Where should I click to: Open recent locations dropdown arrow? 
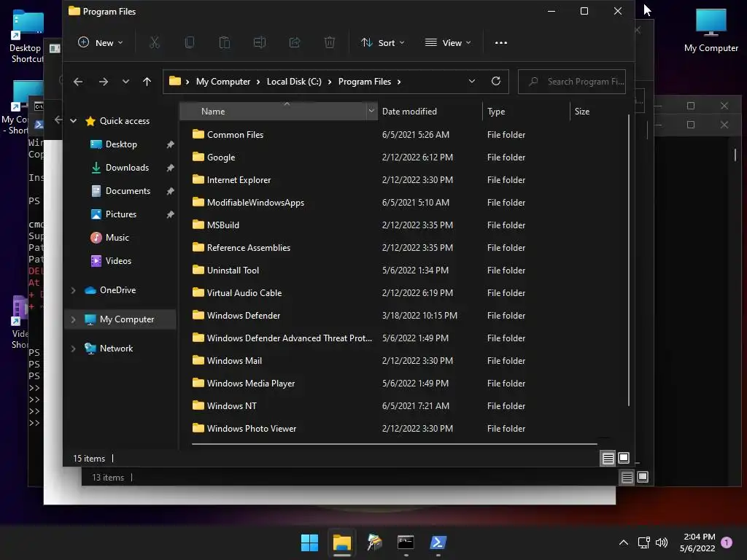click(125, 82)
